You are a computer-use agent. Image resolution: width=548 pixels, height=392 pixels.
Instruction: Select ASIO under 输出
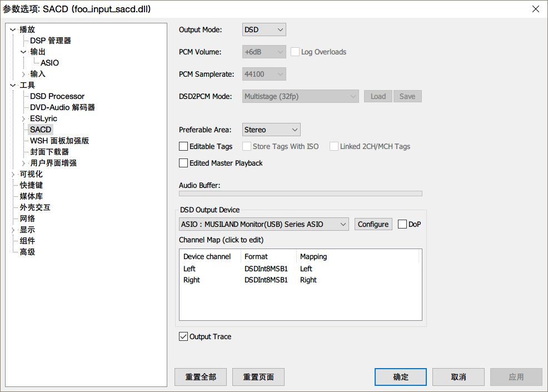tap(49, 63)
